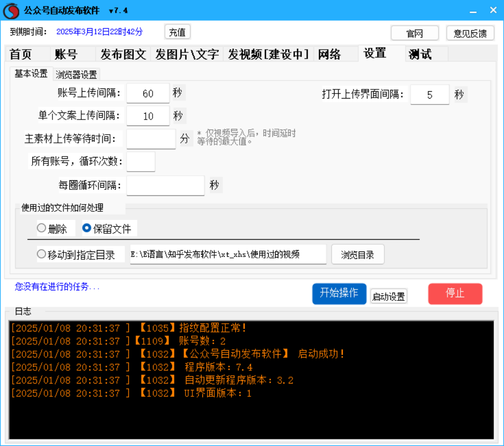Edit the 打开上传界面间隔 field showing 5
The width and height of the screenshot is (504, 446).
(x=430, y=94)
